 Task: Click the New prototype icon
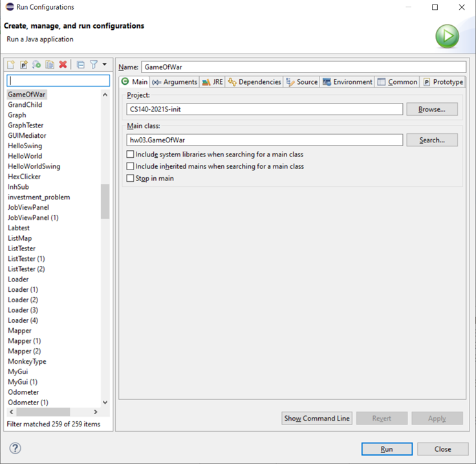coord(24,65)
